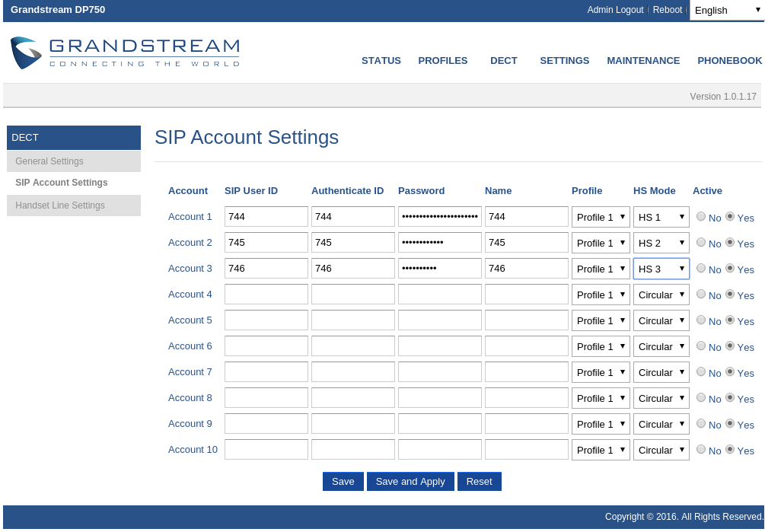This screenshot has height=532, width=765.
Task: Focus Account 1 Name field
Action: tap(527, 216)
